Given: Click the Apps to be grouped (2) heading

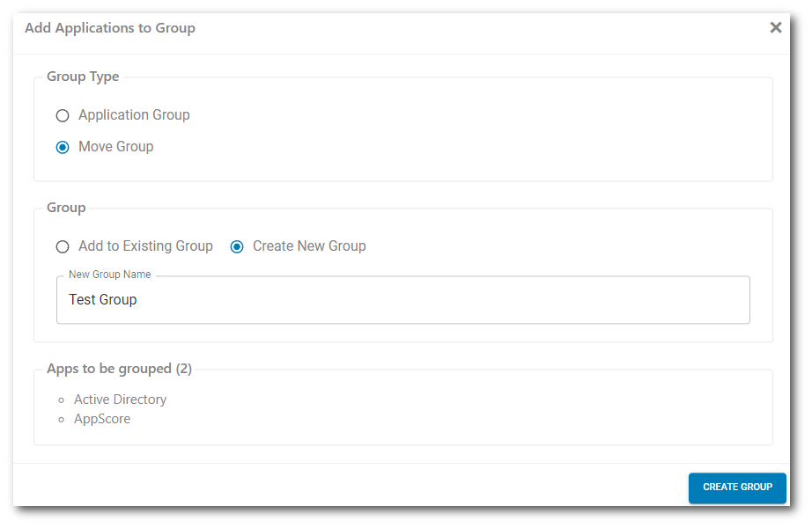Looking at the screenshot, I should pos(119,369).
